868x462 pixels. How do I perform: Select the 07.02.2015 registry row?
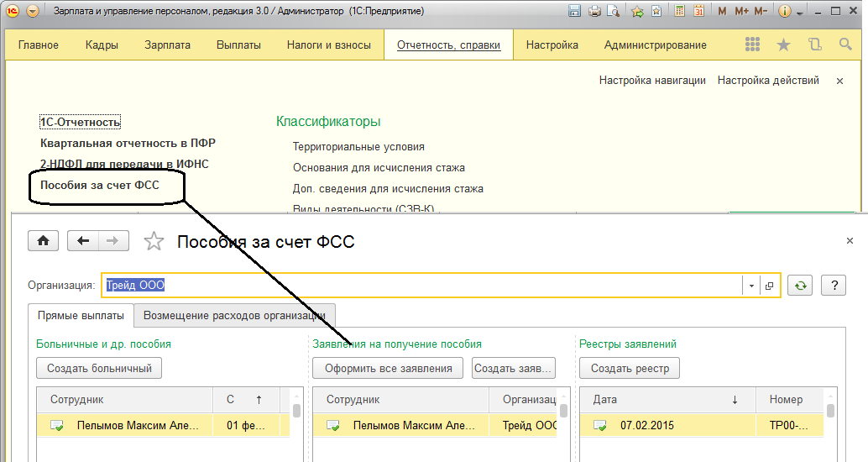(x=702, y=425)
